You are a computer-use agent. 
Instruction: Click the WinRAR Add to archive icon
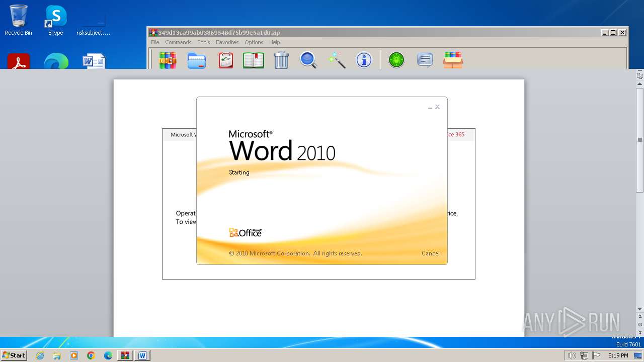tap(168, 60)
